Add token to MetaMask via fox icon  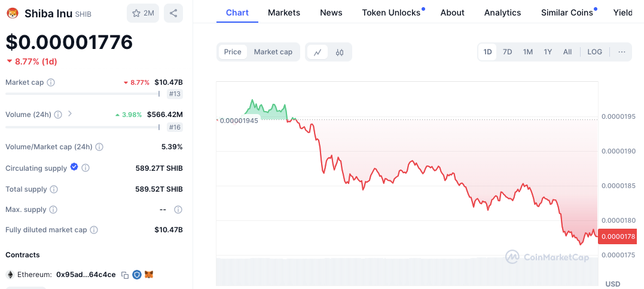[149, 275]
